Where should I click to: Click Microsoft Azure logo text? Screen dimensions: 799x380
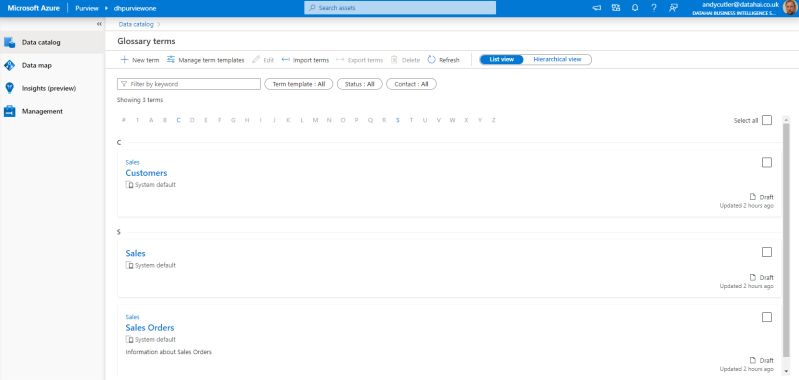pyautogui.click(x=34, y=8)
